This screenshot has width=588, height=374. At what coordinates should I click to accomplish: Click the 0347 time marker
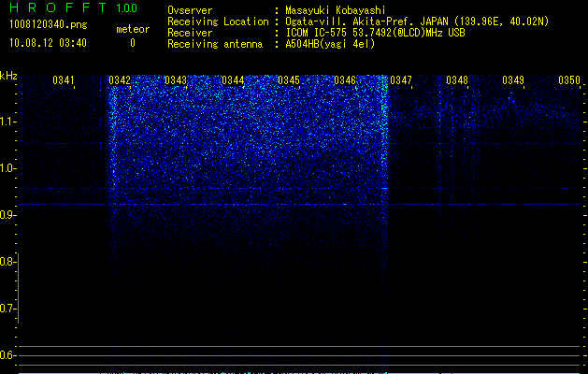click(x=401, y=80)
